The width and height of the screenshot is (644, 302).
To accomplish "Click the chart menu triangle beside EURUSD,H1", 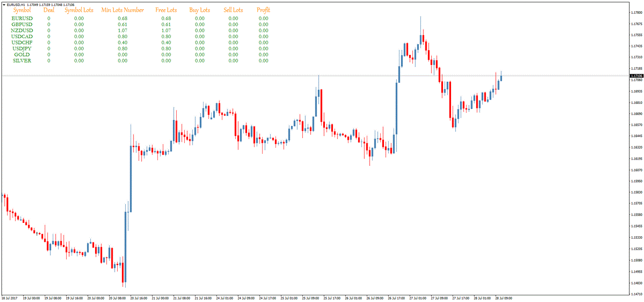I will 4,5.
